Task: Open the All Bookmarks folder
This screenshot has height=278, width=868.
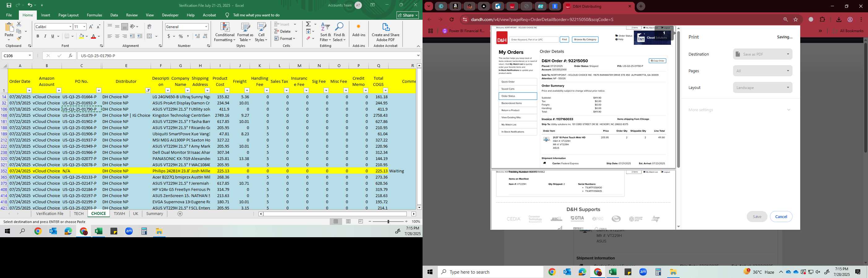Action: pyautogui.click(x=848, y=31)
